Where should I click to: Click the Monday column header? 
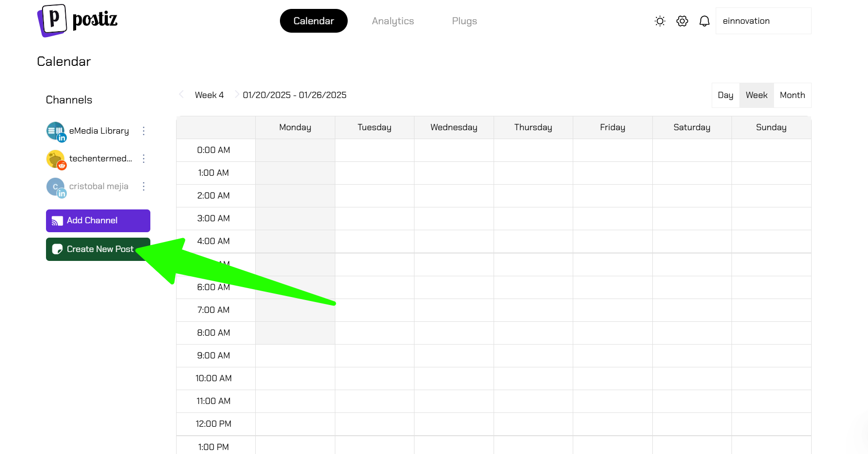[295, 127]
